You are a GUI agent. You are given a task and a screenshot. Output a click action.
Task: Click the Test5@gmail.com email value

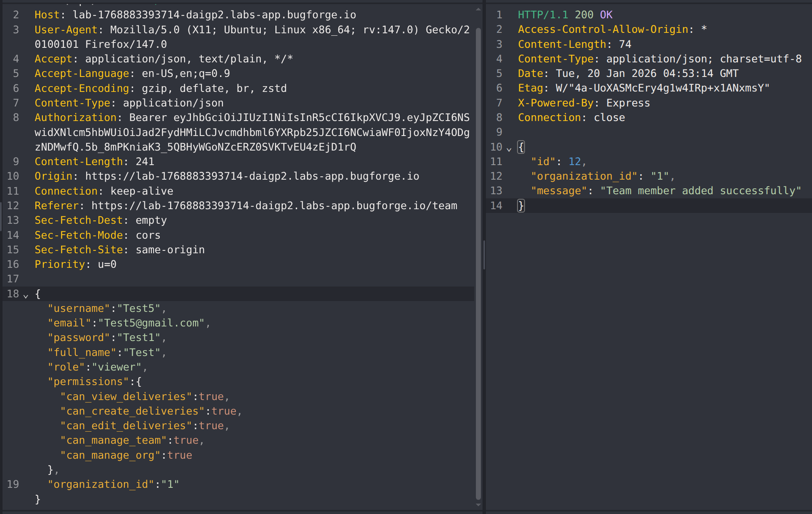(151, 323)
